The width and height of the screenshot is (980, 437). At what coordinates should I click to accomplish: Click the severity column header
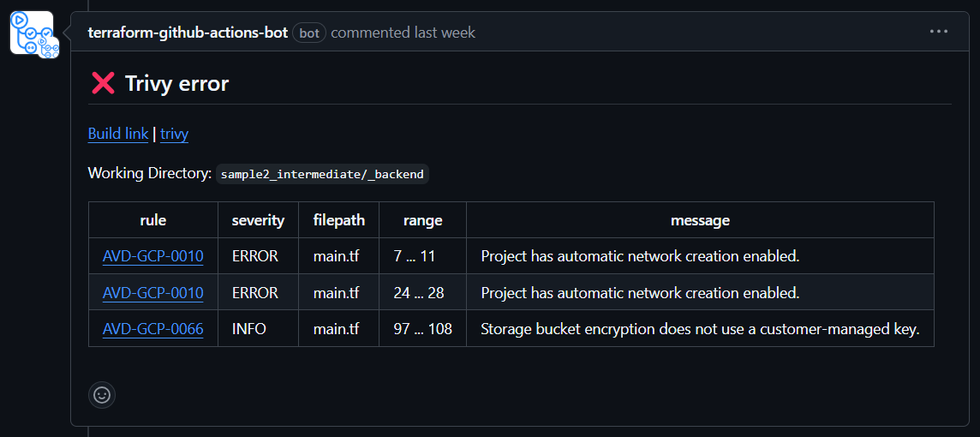coord(258,220)
